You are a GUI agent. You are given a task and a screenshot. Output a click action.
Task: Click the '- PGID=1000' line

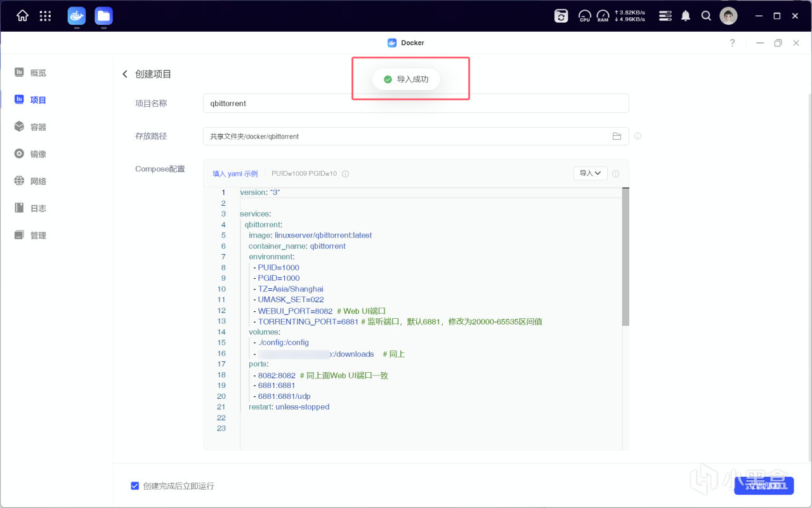277,278
